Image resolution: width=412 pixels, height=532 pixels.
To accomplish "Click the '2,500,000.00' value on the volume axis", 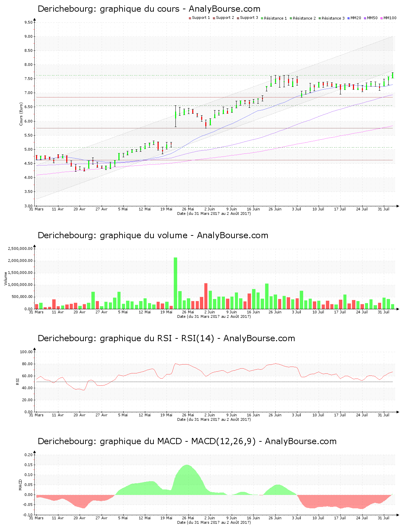I will point(20,248).
